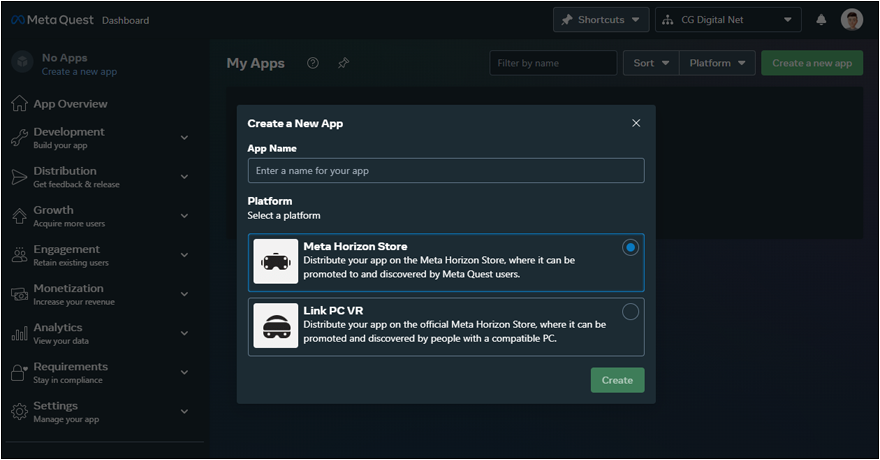880x460 pixels.
Task: Click the Development wrench icon
Action: tap(19, 137)
